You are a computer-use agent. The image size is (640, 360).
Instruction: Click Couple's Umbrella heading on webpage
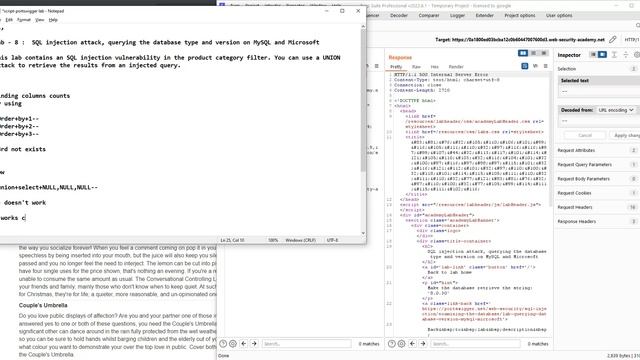coord(43,305)
